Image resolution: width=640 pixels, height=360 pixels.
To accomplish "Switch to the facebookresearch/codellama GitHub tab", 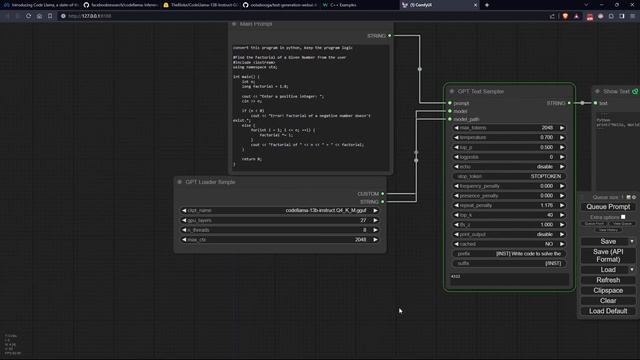I will point(120,5).
